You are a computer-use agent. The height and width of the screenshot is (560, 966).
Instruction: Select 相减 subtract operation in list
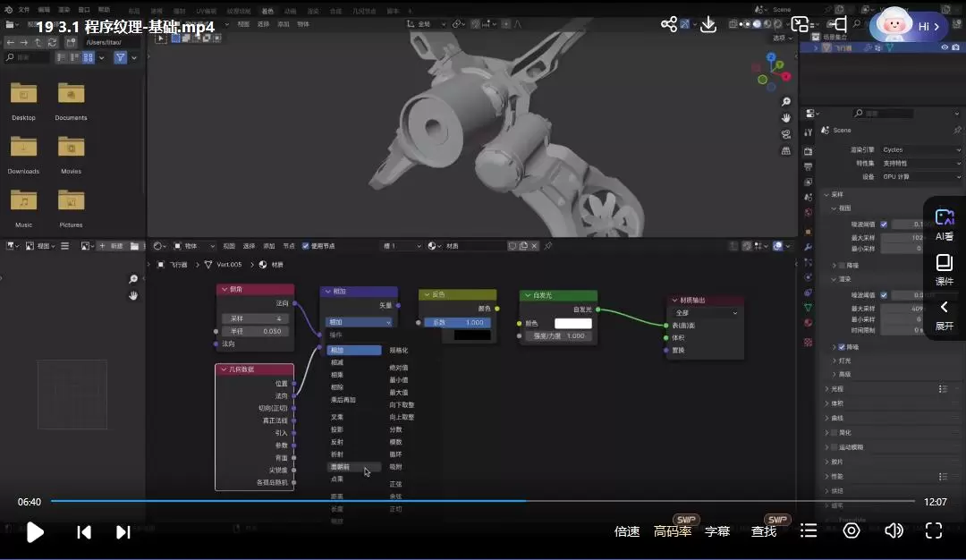pyautogui.click(x=337, y=362)
